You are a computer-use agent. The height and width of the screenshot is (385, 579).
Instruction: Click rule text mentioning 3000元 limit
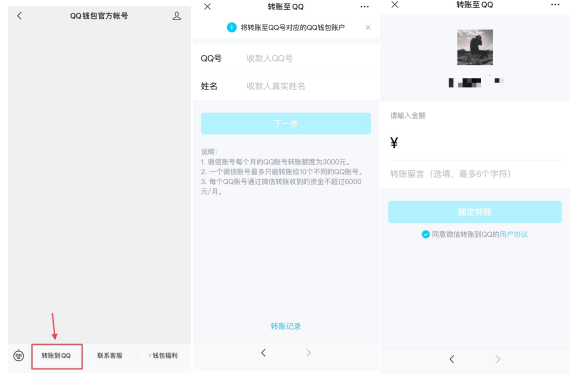[275, 162]
